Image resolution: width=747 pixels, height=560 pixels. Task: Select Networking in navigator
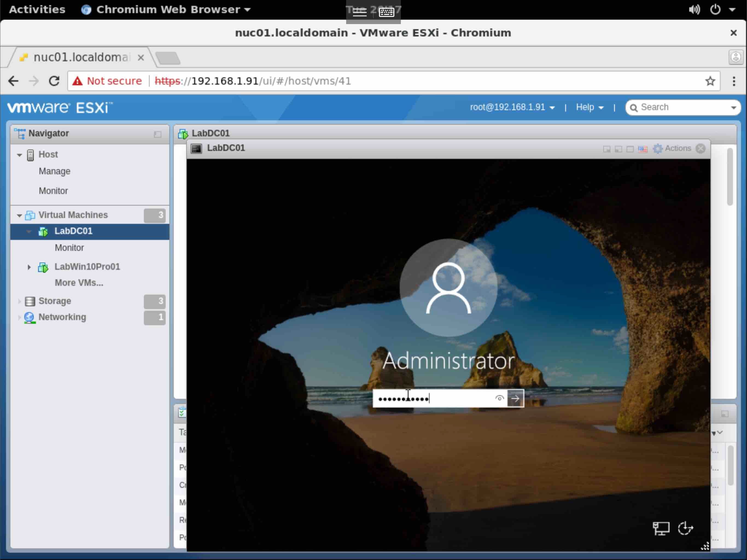62,317
